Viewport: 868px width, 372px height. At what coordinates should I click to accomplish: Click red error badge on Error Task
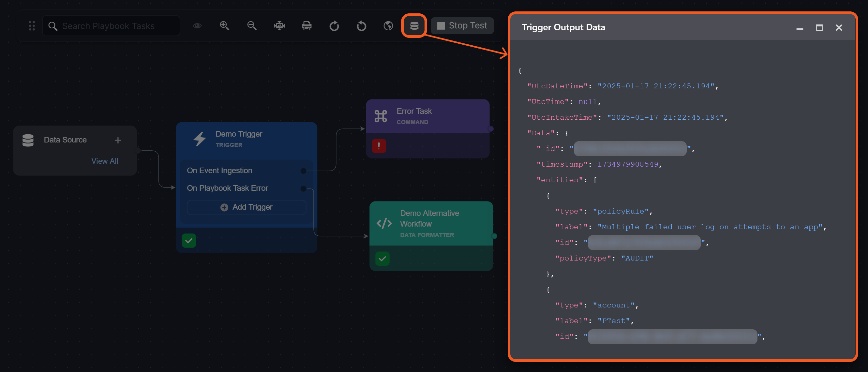379,146
